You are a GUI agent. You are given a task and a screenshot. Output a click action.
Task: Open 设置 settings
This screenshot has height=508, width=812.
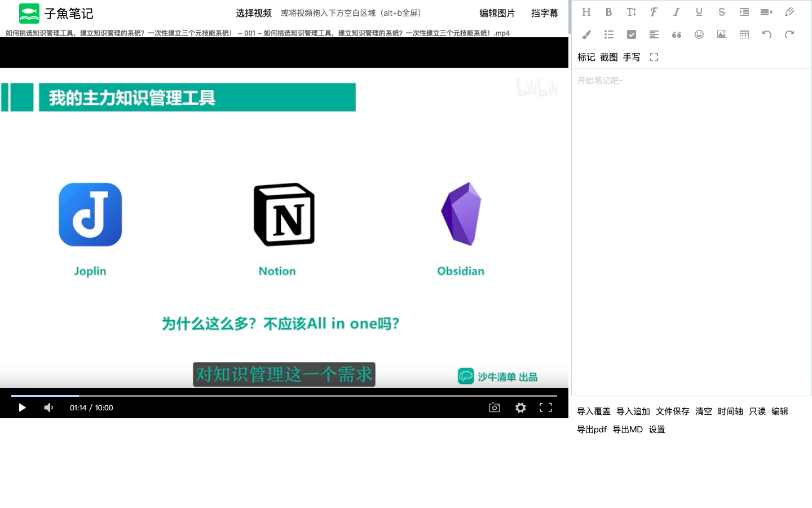click(656, 430)
